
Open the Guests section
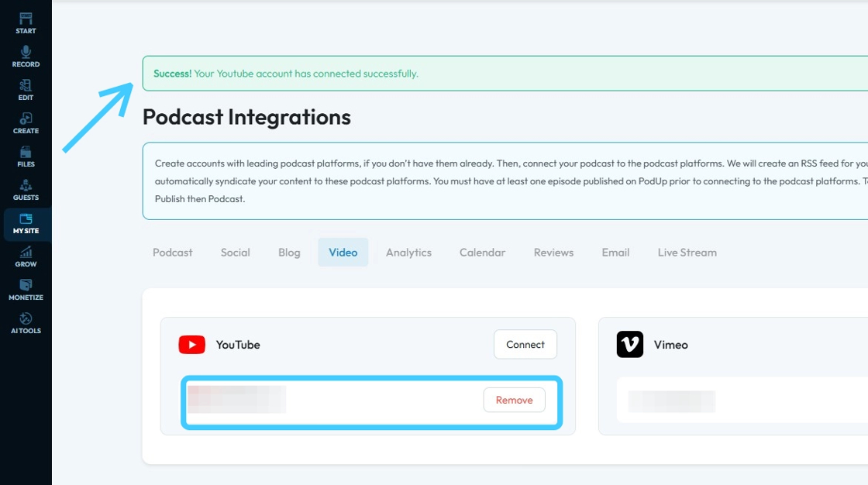(26, 189)
